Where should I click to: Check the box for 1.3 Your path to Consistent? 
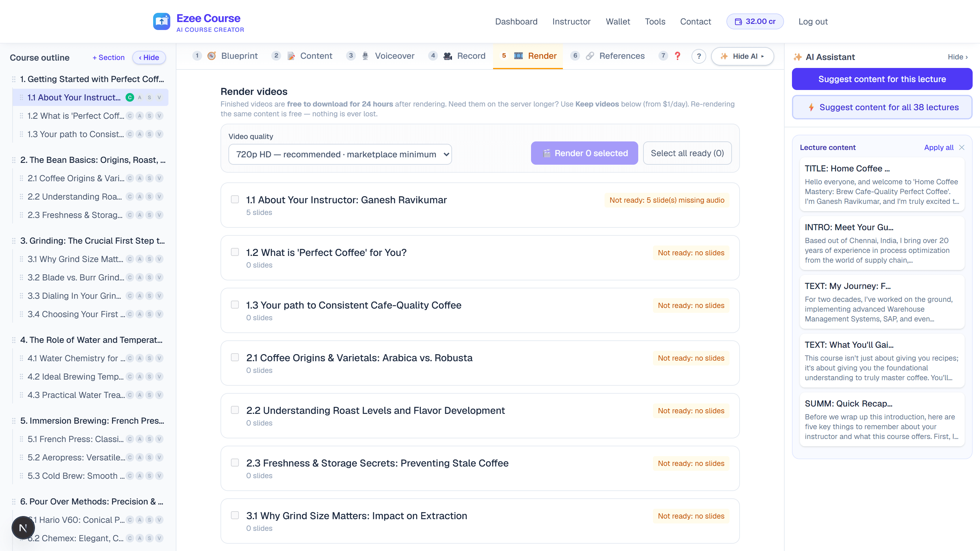click(x=235, y=305)
